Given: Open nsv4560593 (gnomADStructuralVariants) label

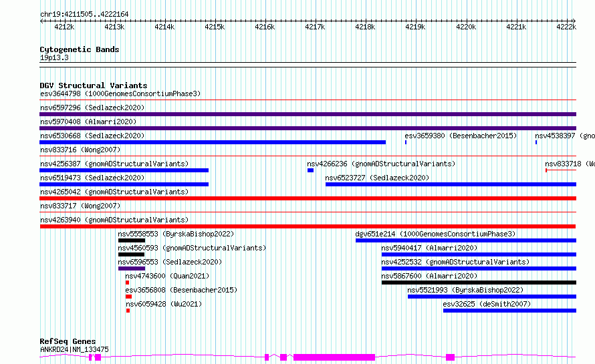Looking at the screenshot, I should click(192, 248).
